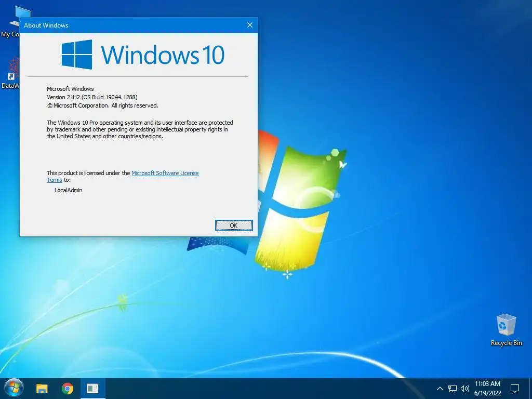Click the Version 21H2 build text

(92, 97)
